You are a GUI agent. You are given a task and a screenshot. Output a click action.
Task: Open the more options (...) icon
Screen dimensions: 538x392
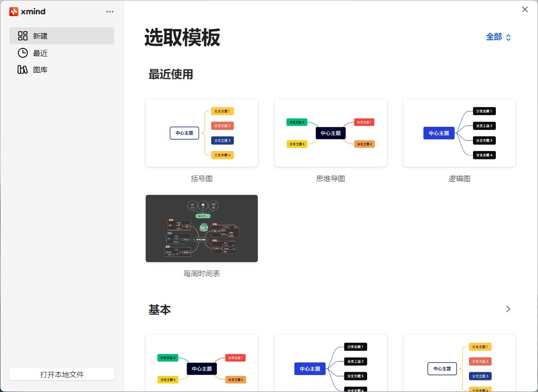pyautogui.click(x=109, y=11)
